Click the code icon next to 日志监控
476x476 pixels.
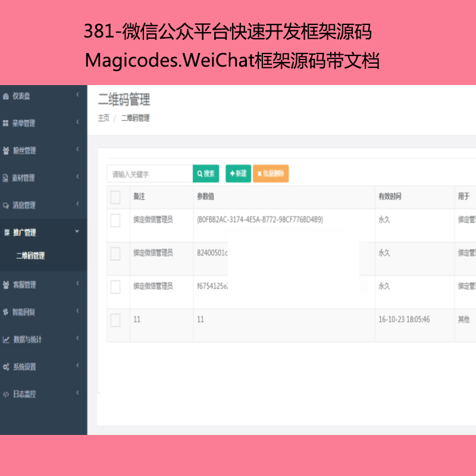click(6, 394)
